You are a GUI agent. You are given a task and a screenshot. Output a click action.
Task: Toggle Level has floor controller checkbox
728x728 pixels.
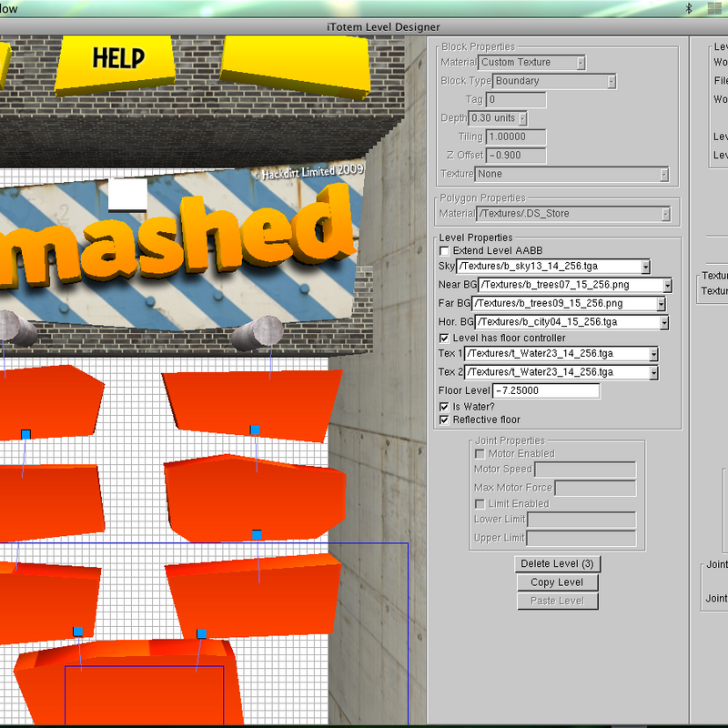[444, 338]
